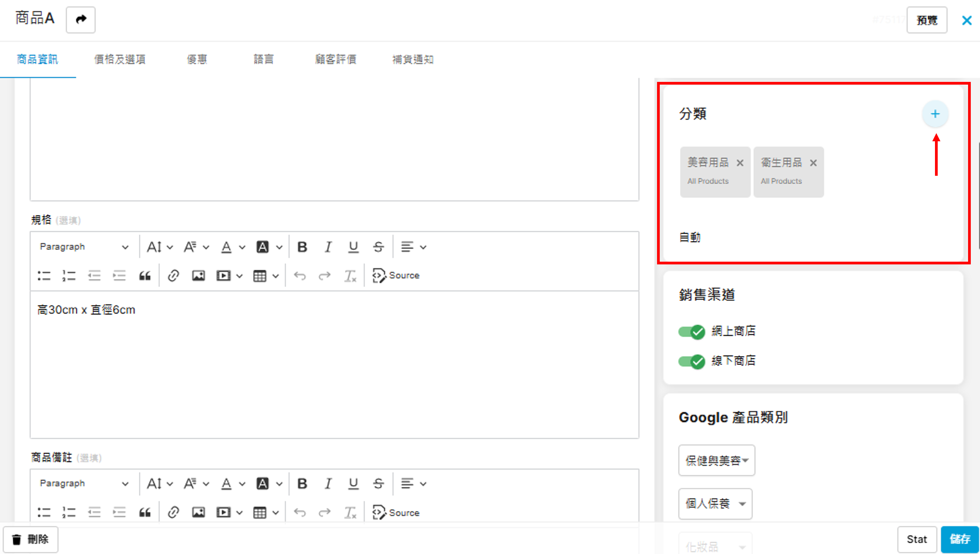The height and width of the screenshot is (554, 980).
Task: Click the 刪除 delete button
Action: pos(31,539)
